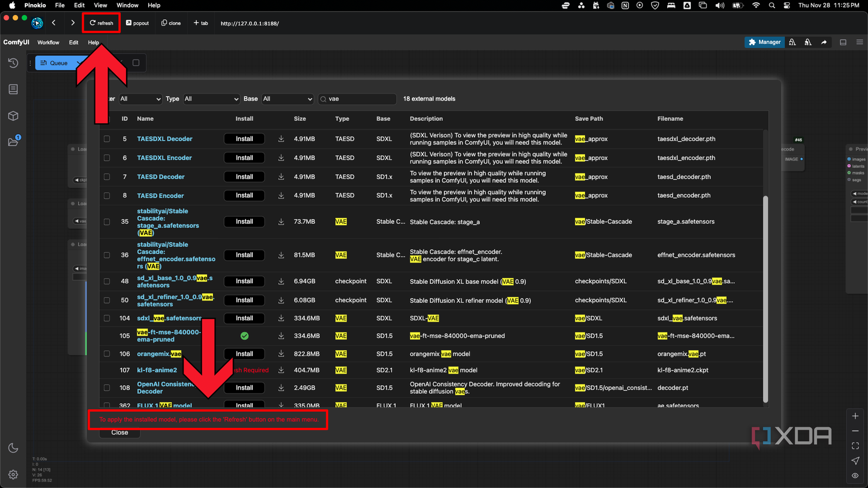The height and width of the screenshot is (488, 868).
Task: Open the popout view
Action: click(137, 23)
